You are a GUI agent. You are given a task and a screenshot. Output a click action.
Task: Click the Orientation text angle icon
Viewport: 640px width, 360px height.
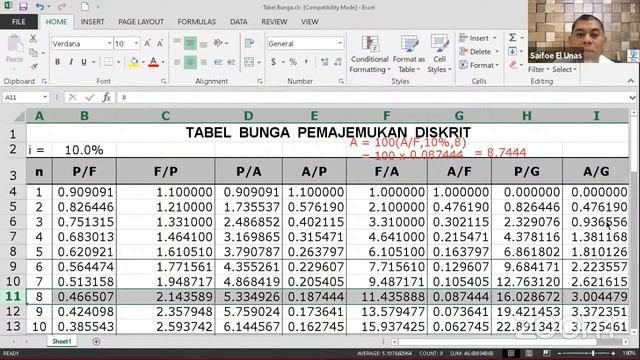(218, 43)
